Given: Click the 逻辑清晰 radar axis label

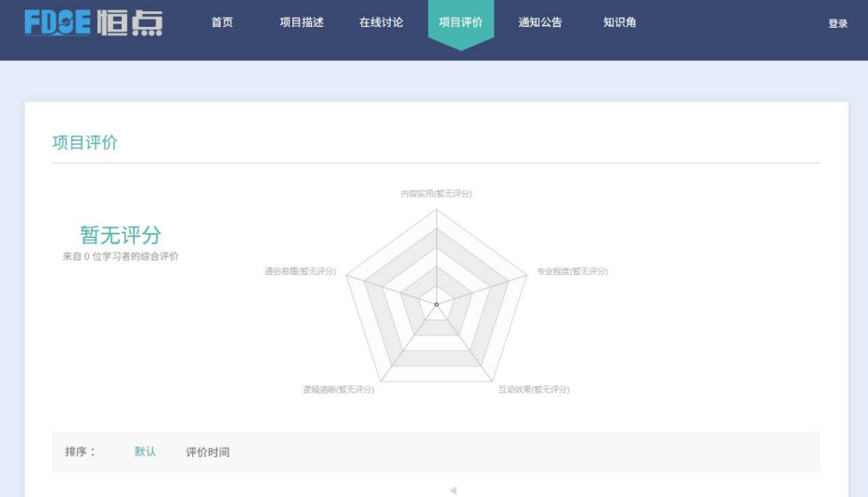Looking at the screenshot, I should coord(338,389).
